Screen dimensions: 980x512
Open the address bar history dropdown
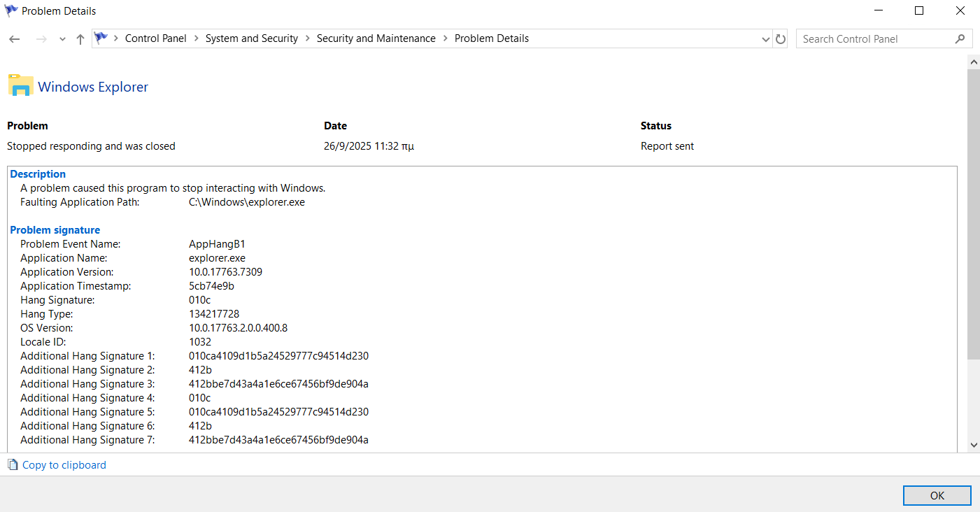pyautogui.click(x=766, y=39)
